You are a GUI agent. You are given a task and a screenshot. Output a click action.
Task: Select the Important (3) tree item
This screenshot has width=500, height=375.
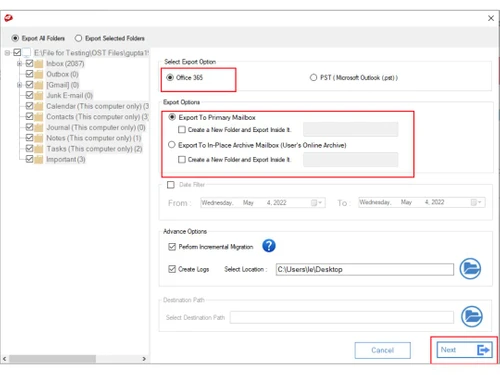click(x=66, y=159)
